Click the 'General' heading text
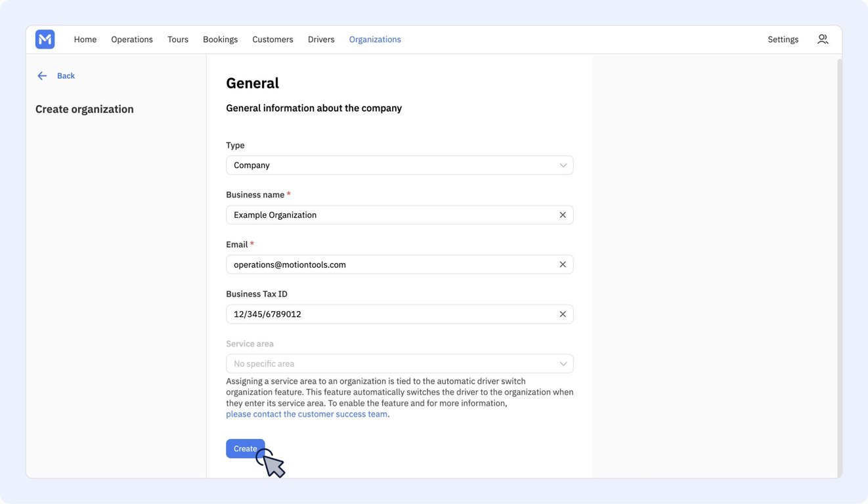The width and height of the screenshot is (868, 504). [x=253, y=83]
